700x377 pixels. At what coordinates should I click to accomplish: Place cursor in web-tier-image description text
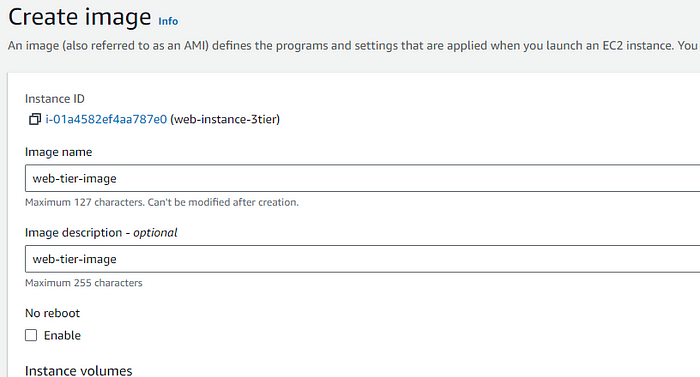tap(75, 259)
